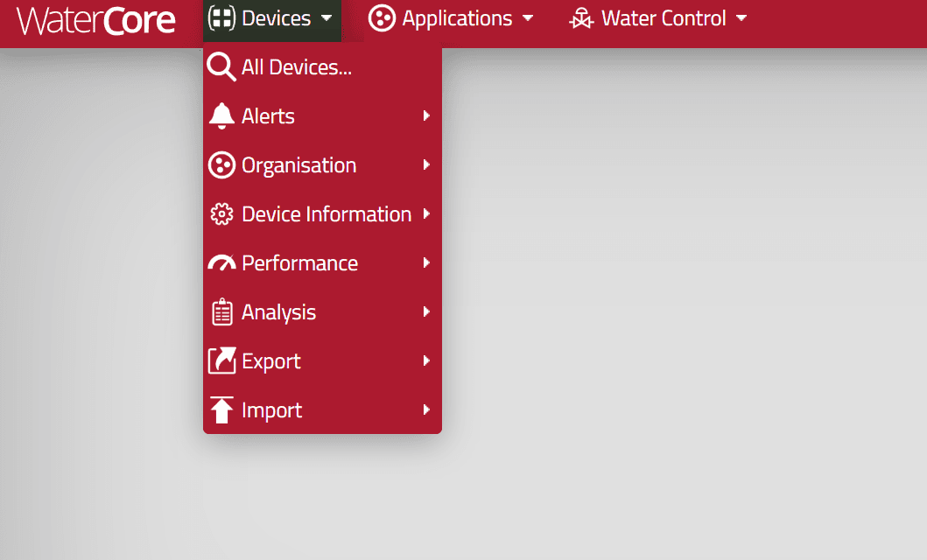Select the Import menu entry
The image size is (927, 560).
click(272, 409)
